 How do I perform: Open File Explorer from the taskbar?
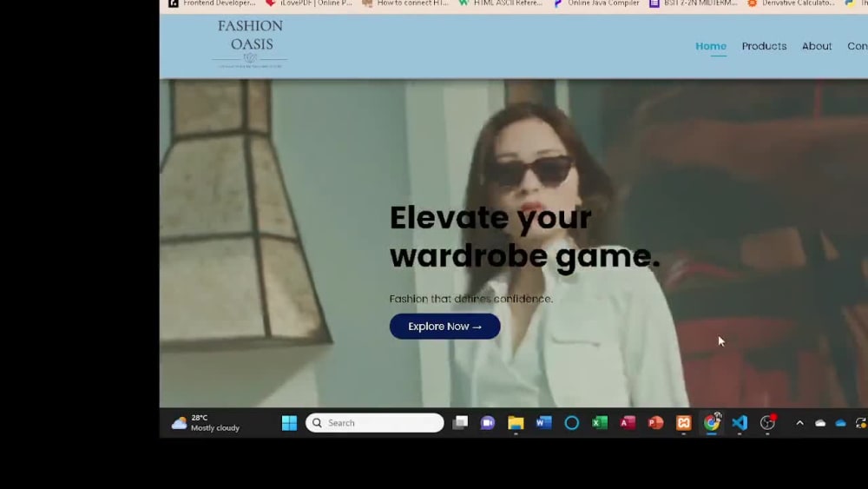(x=516, y=423)
